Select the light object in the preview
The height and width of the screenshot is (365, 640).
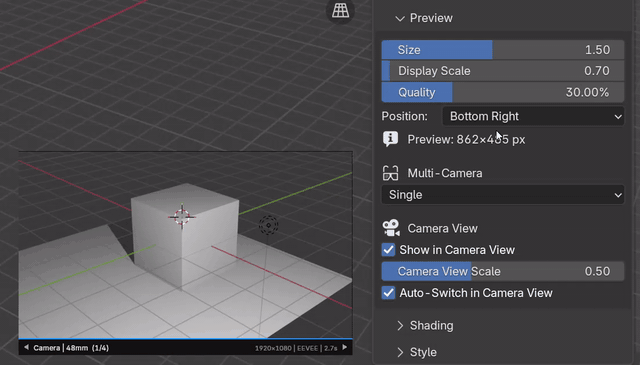tap(269, 225)
